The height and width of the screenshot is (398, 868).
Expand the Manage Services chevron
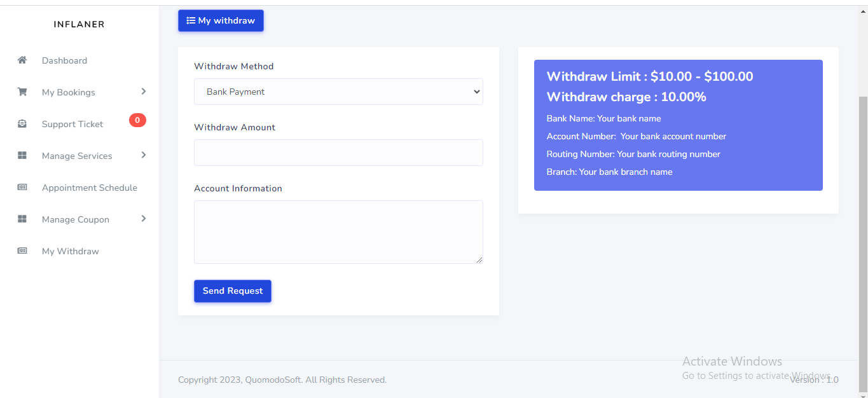[144, 155]
